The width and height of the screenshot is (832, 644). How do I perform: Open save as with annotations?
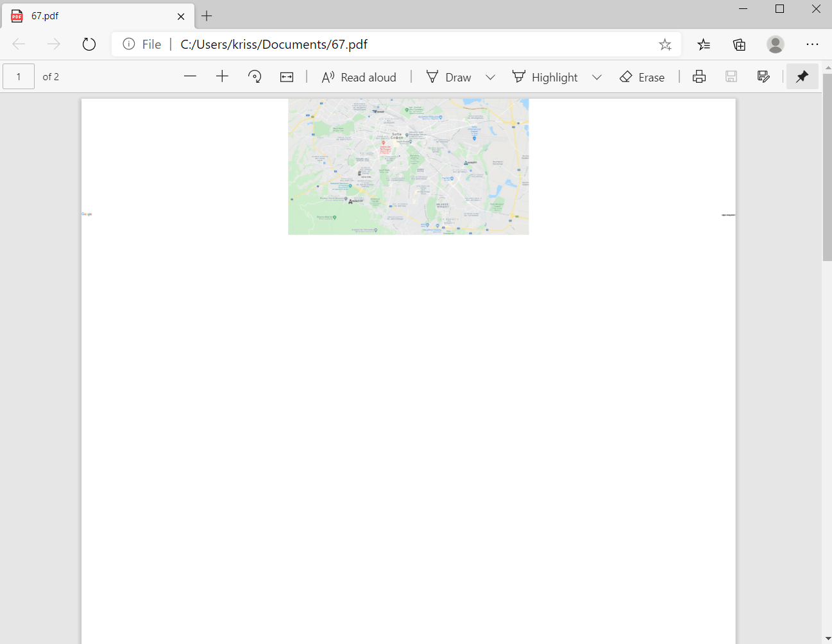click(x=763, y=76)
